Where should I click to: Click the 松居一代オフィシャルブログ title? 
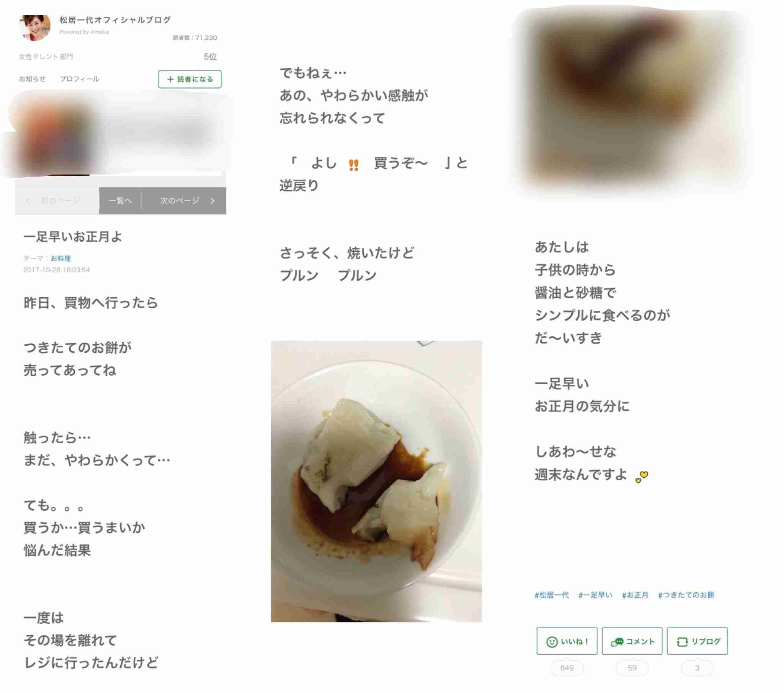click(x=115, y=20)
